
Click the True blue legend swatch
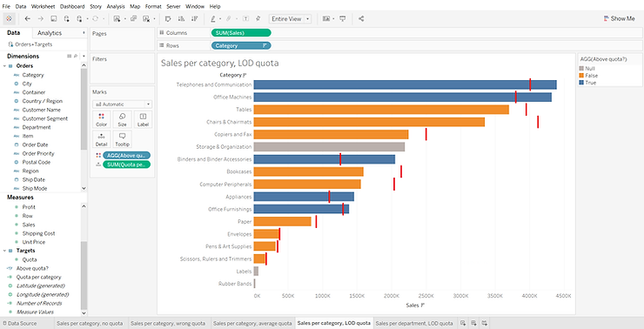tap(581, 83)
